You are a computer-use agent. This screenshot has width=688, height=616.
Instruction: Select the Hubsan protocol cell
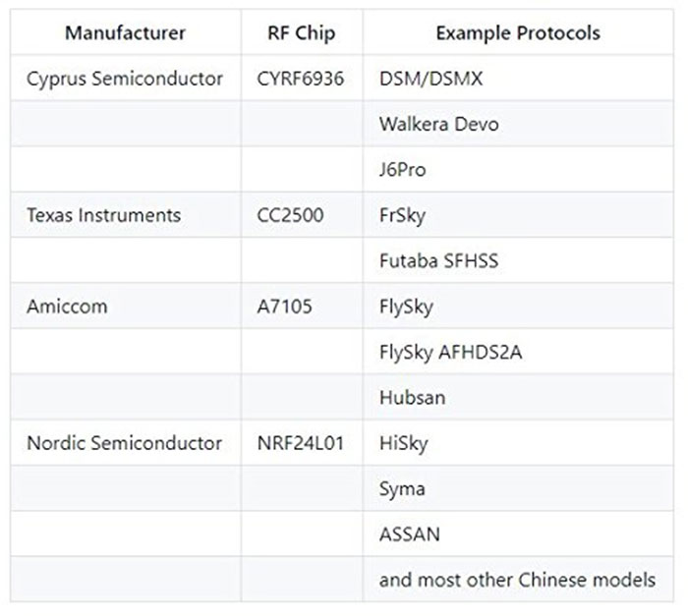pyautogui.click(x=412, y=398)
